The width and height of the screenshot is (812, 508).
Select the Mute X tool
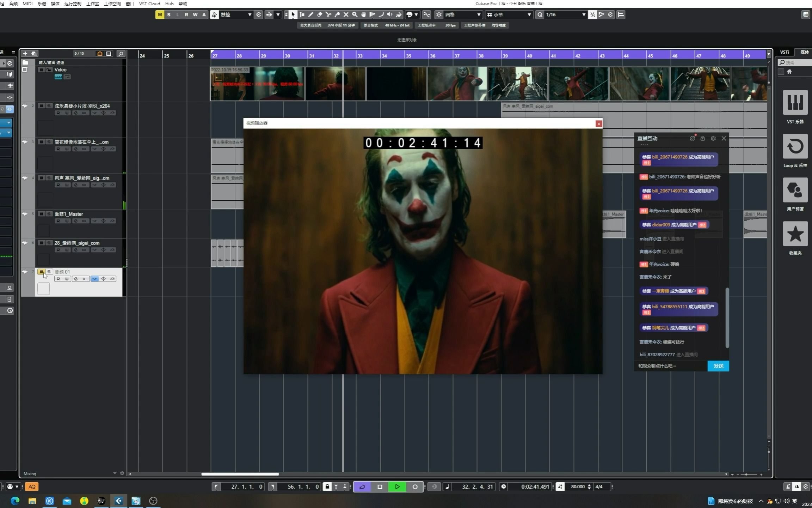[x=346, y=14]
